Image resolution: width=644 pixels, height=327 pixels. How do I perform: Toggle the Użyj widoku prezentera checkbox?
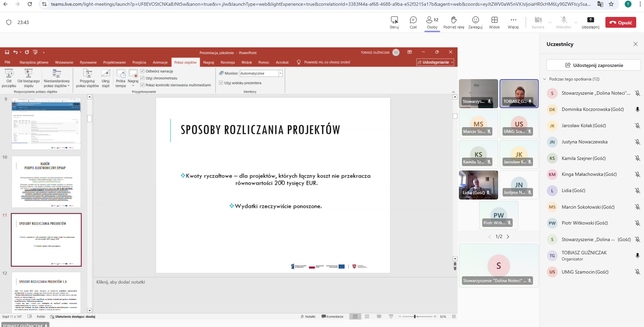221,83
